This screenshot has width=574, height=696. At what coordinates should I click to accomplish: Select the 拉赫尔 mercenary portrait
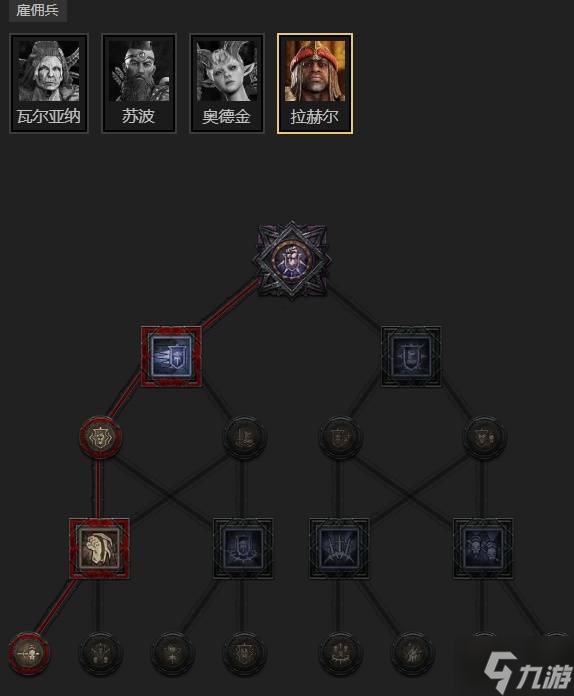pos(315,83)
